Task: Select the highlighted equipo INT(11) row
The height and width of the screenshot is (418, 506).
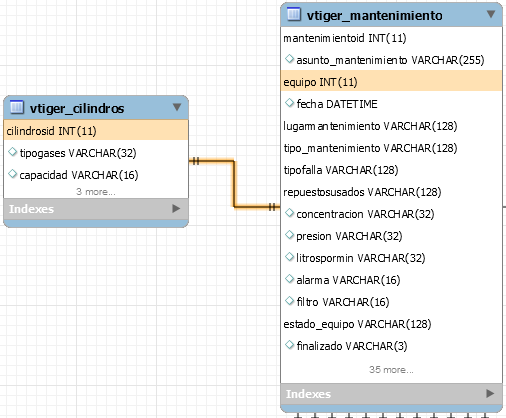Action: [391, 82]
